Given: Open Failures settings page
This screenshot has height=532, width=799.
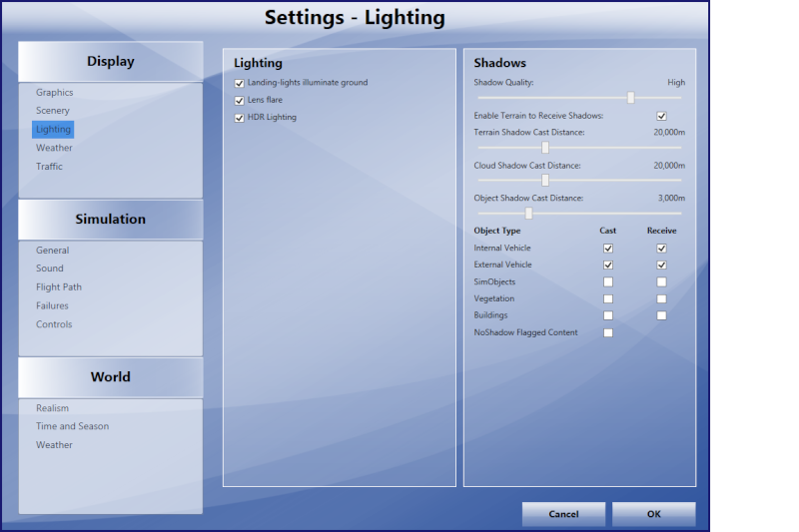Looking at the screenshot, I should pos(52,306).
